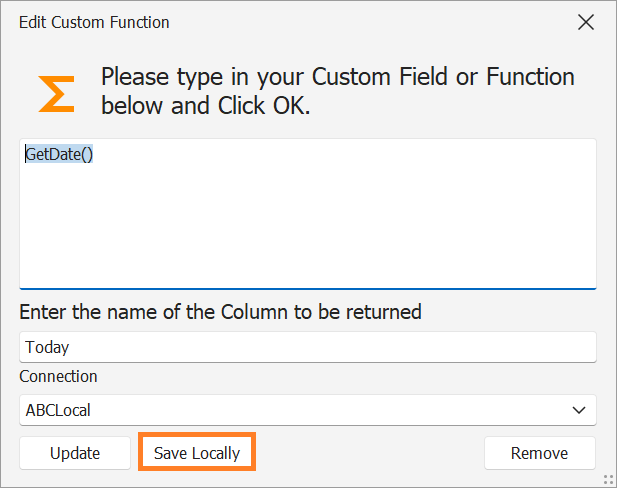
Task: Place cursor after the word Today
Action: (x=71, y=347)
